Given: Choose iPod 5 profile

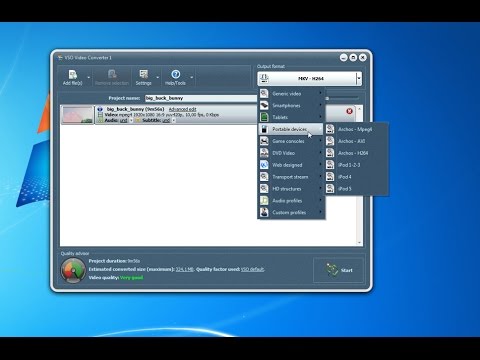Looking at the screenshot, I should pyautogui.click(x=357, y=189).
